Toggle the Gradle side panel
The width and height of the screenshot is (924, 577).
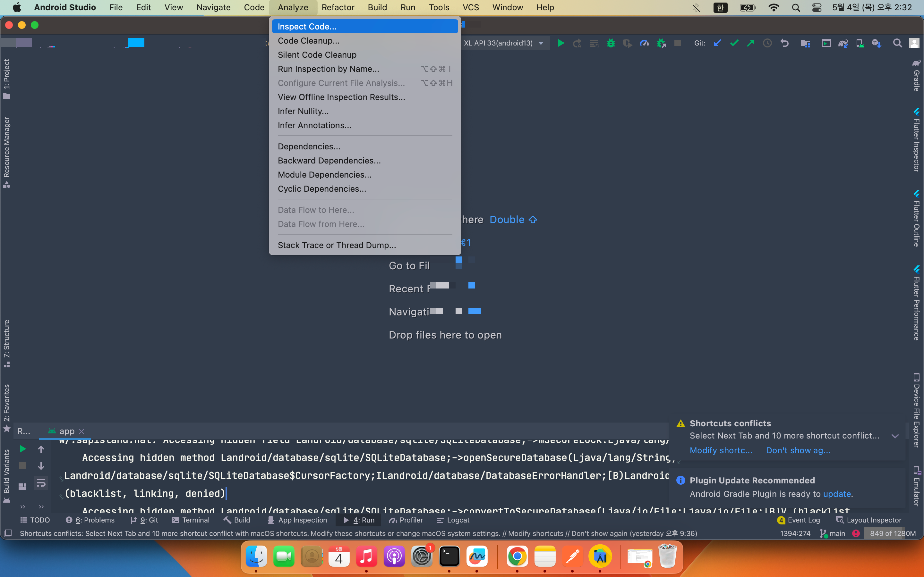point(916,76)
